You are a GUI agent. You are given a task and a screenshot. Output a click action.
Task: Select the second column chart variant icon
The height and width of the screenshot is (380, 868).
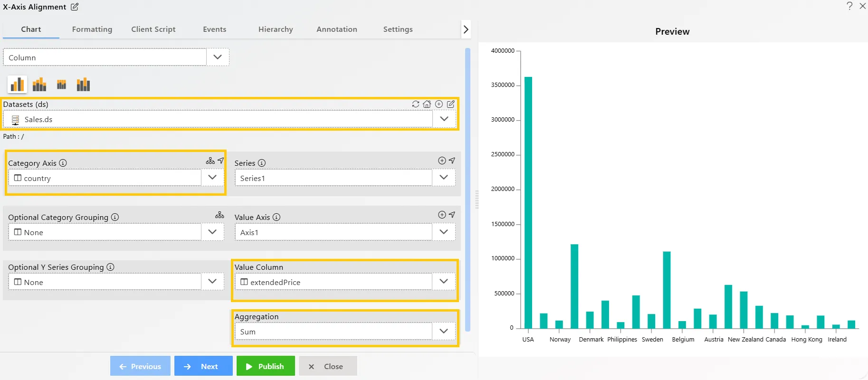coord(39,85)
